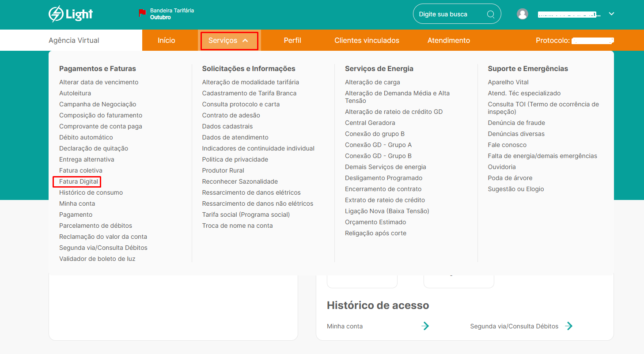This screenshot has height=354, width=644.
Task: Click the Ouvidoria support link
Action: pos(502,167)
